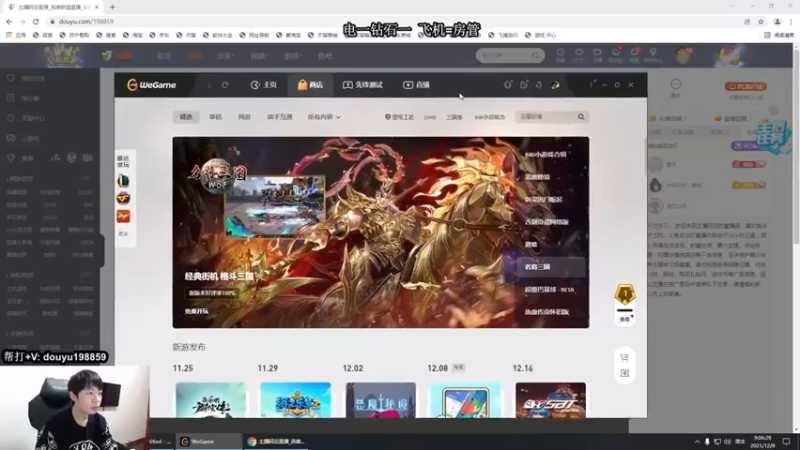Switch to the 商店 store tab
This screenshot has width=800, height=450.
pyautogui.click(x=310, y=85)
